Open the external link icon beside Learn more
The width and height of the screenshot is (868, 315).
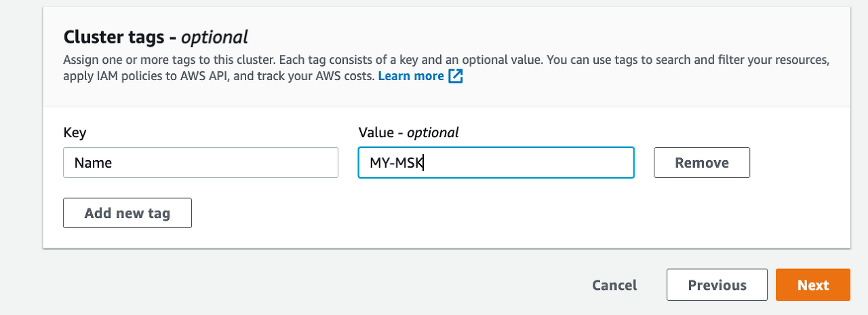point(456,76)
